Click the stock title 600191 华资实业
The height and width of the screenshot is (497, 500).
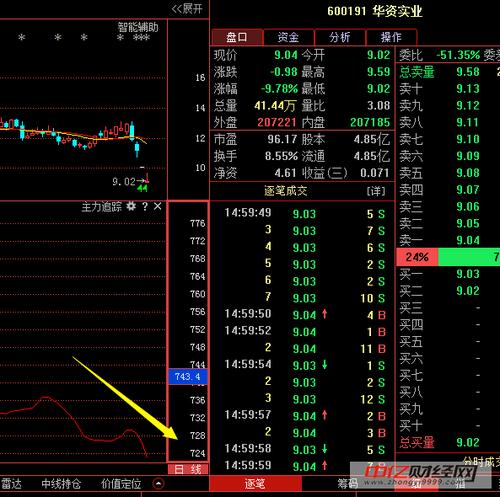coord(375,11)
